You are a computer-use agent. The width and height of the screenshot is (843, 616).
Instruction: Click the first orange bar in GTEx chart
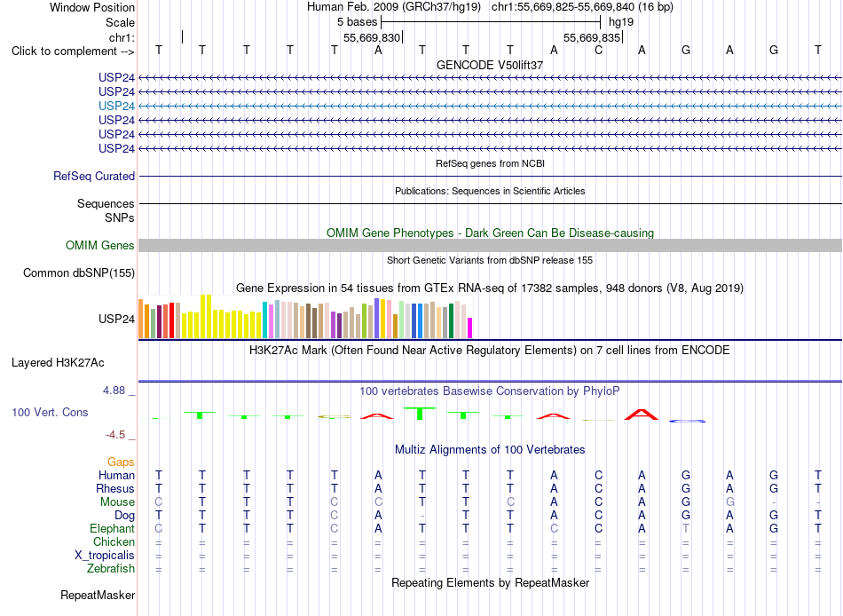click(141, 319)
